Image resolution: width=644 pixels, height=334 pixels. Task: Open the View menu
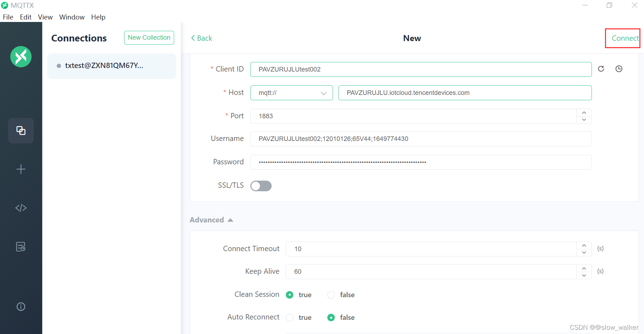coord(45,17)
